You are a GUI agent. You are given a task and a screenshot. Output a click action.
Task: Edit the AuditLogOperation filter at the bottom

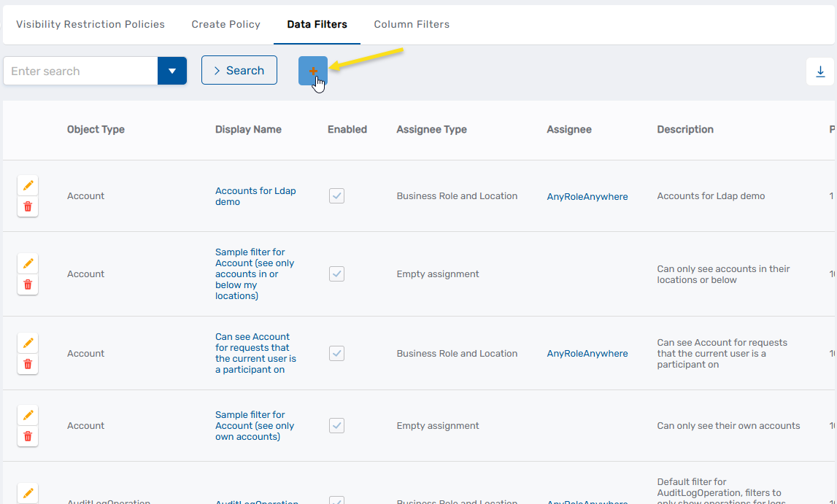pyautogui.click(x=27, y=493)
